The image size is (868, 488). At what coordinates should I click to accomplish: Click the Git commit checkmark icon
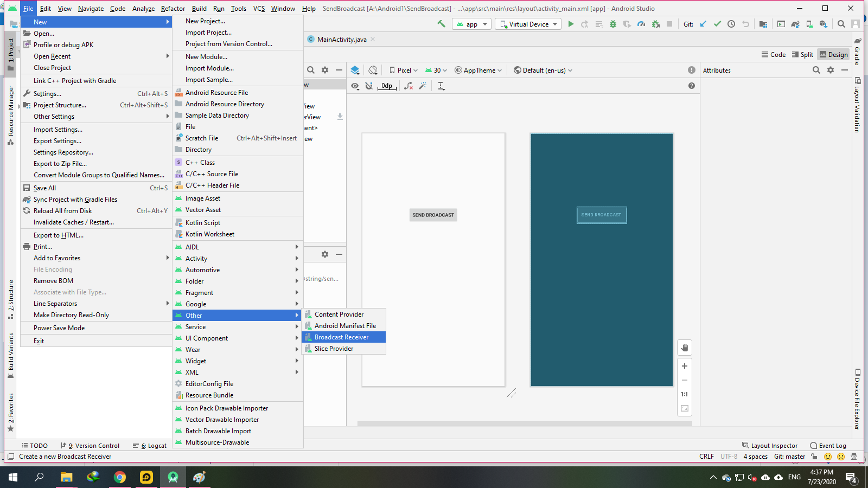(x=717, y=24)
